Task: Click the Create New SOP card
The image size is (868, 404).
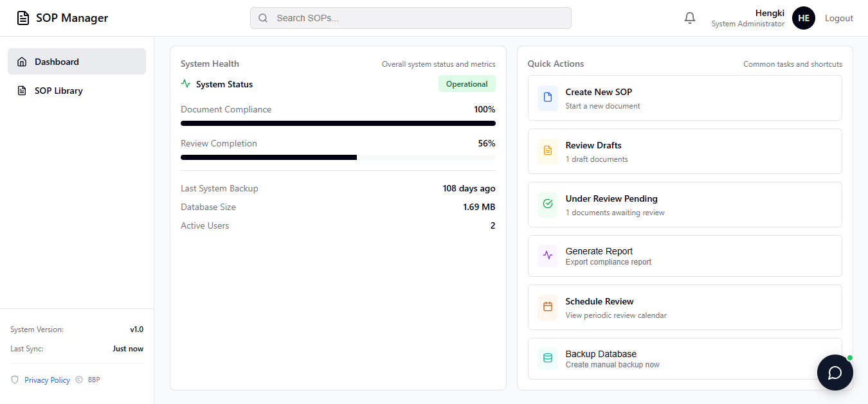Action: (x=685, y=98)
